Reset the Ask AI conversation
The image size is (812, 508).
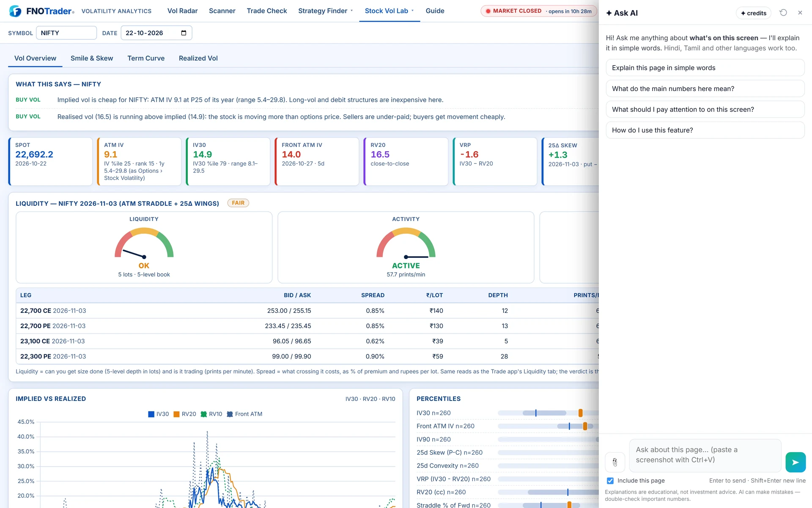click(783, 13)
